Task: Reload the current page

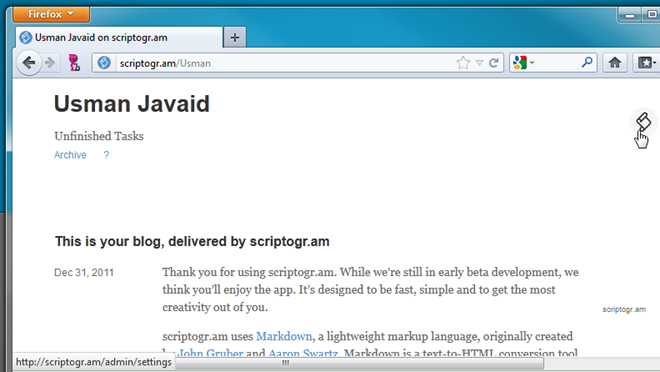Action: coord(494,63)
